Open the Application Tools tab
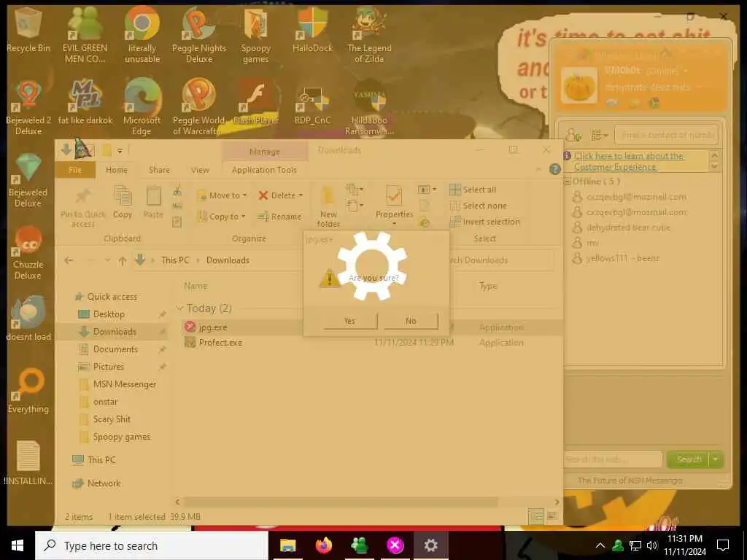The height and width of the screenshot is (560, 747). [x=264, y=170]
